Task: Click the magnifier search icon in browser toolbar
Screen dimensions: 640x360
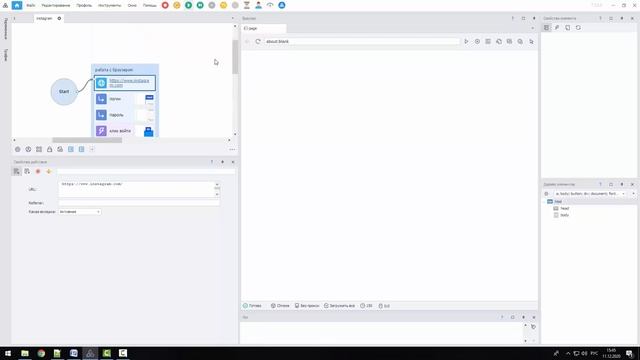Action: 520,41
